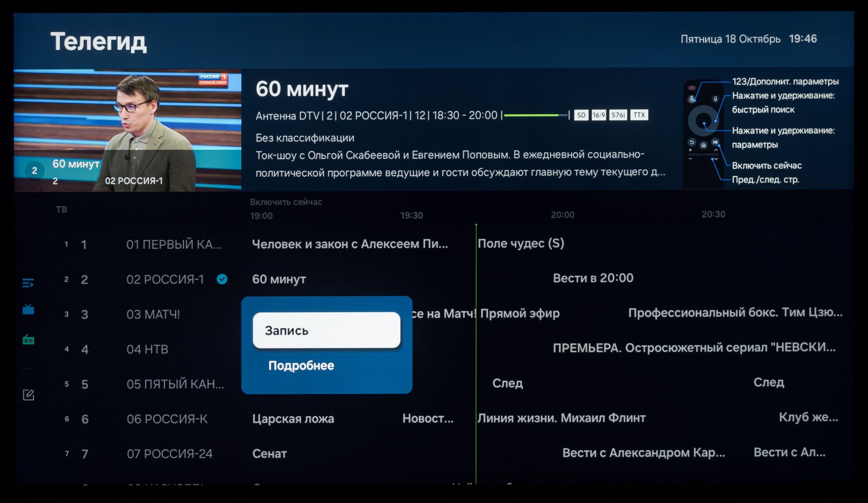The height and width of the screenshot is (503, 868).
Task: Click the 20:00 time marker in timeline
Action: pos(562,215)
